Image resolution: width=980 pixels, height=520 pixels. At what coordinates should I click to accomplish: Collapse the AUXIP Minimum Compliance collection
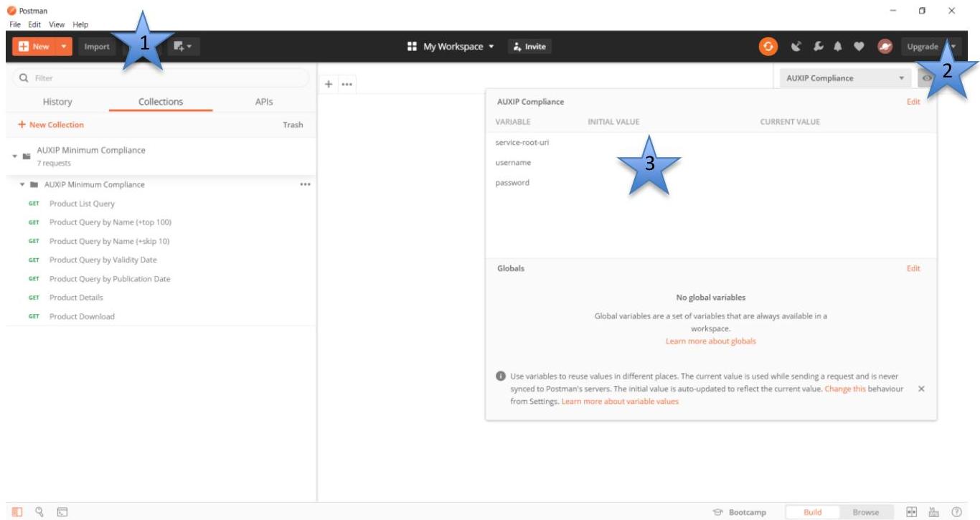15,156
